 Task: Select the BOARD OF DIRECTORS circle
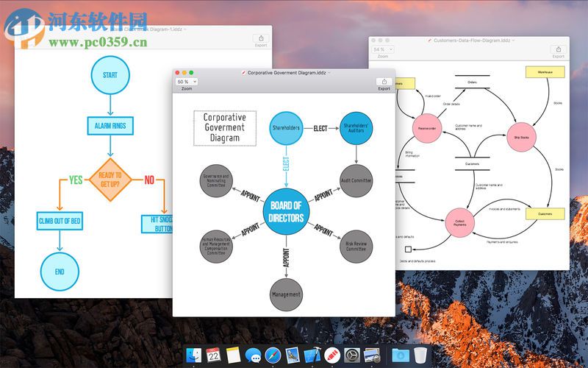286,212
